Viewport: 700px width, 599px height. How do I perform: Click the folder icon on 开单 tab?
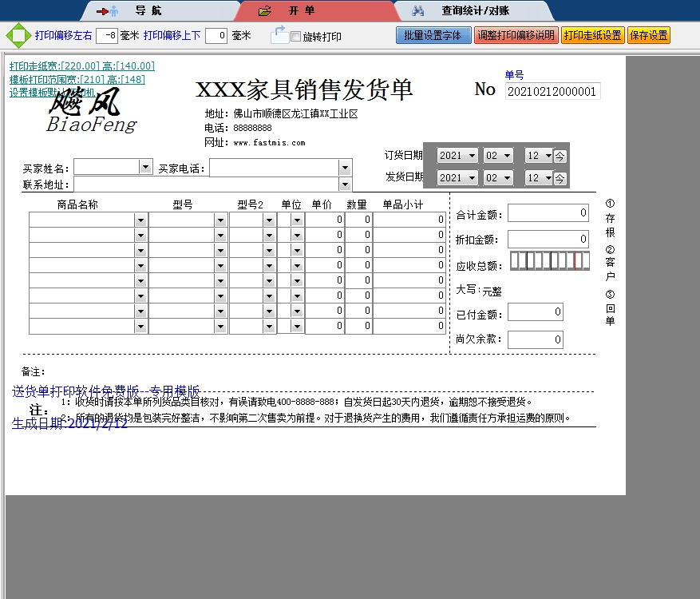coord(265,11)
